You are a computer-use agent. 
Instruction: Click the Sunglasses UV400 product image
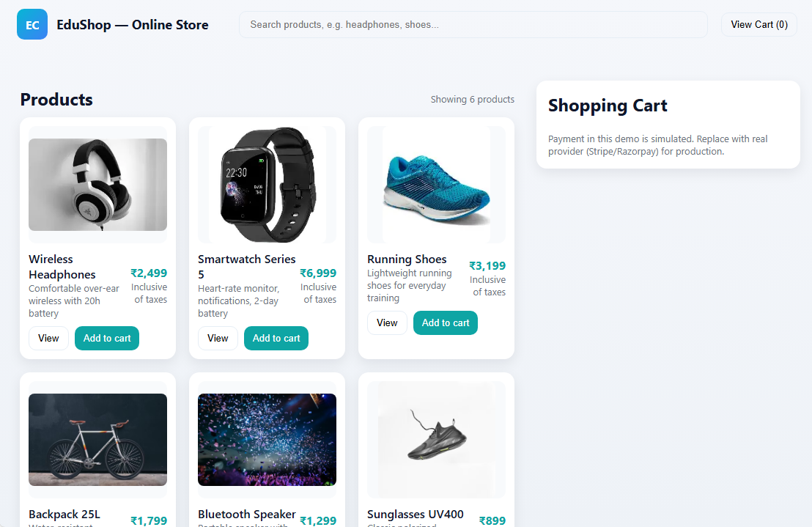[x=436, y=440]
